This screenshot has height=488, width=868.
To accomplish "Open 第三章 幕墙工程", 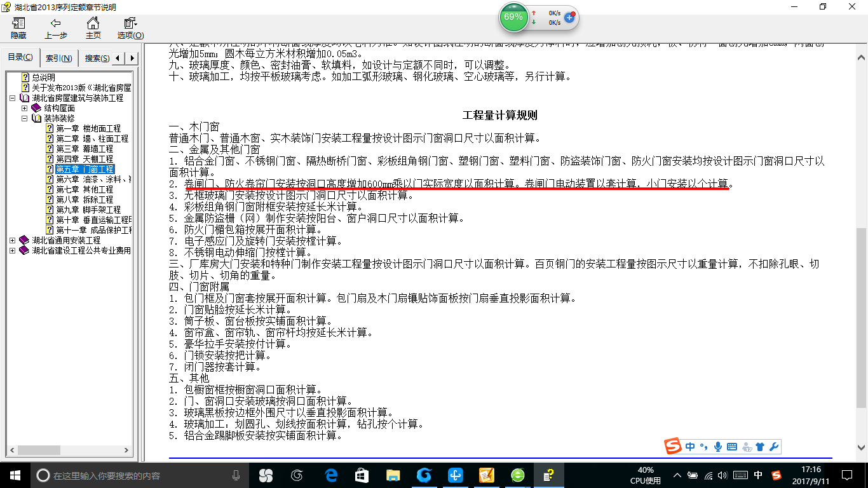I will pos(85,149).
